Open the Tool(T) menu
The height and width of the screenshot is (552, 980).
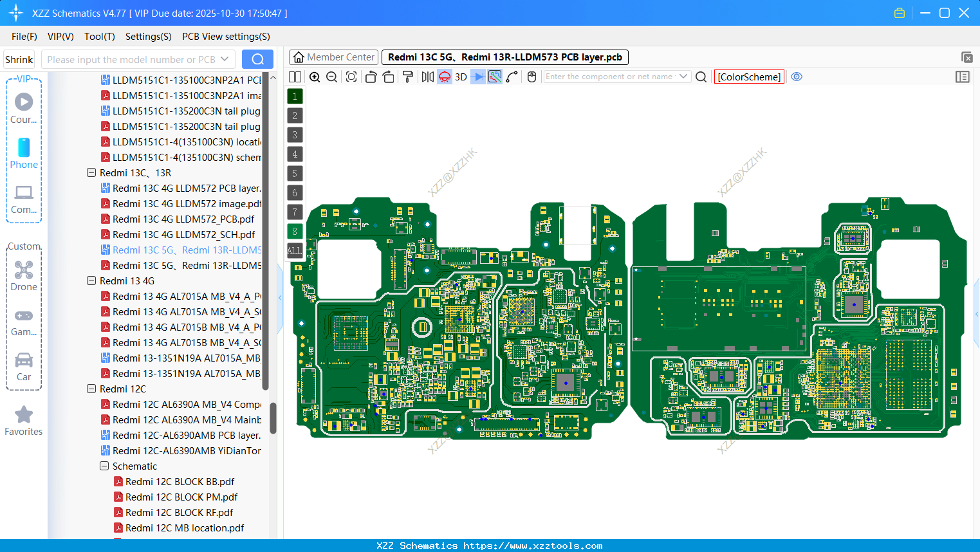pos(99,37)
